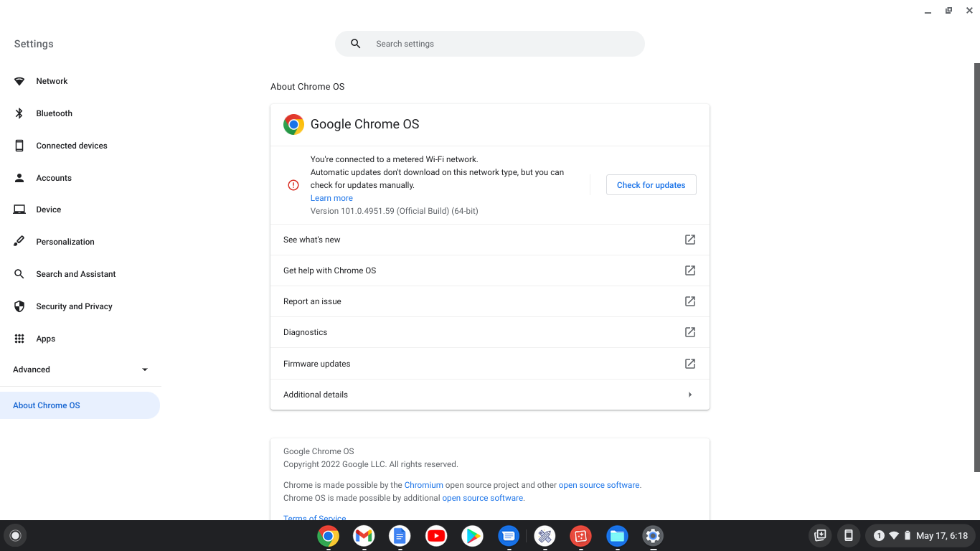Click the Personalization brush icon
Screen dimensions: 980x551
click(19, 242)
